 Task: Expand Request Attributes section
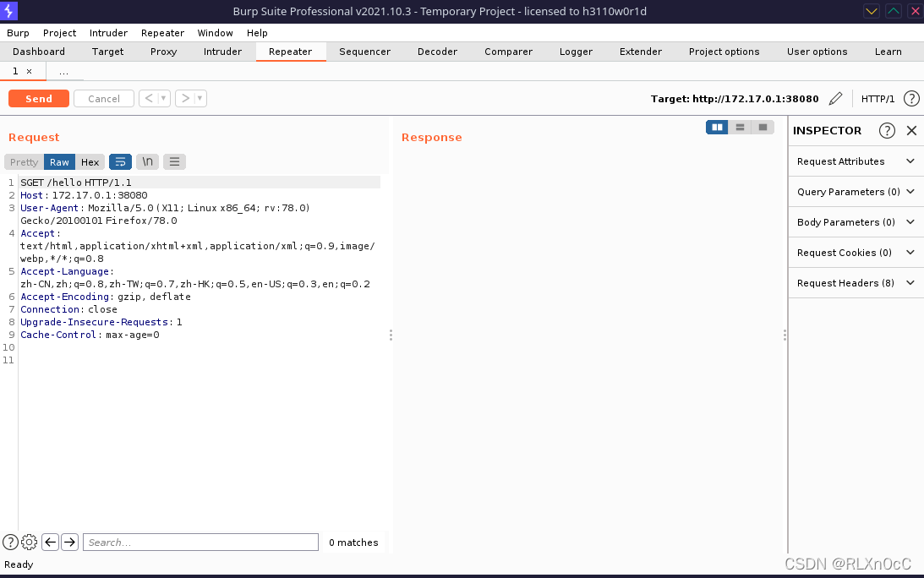coord(856,161)
